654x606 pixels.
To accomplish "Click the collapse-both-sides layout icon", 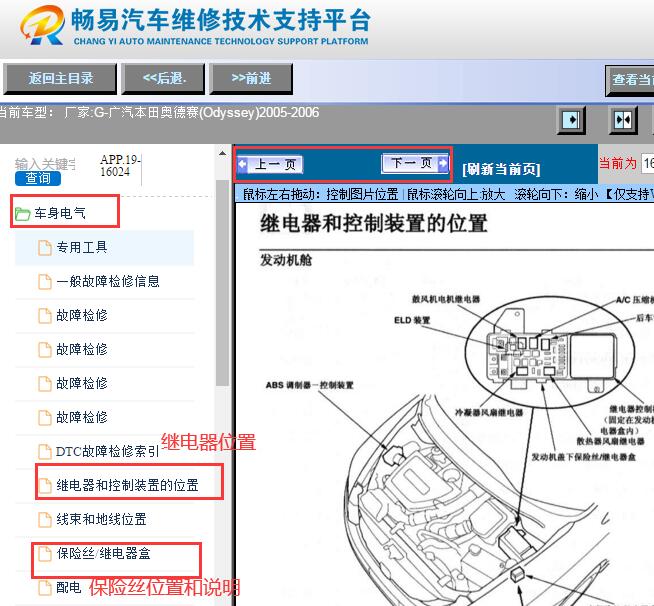I will 623,120.
